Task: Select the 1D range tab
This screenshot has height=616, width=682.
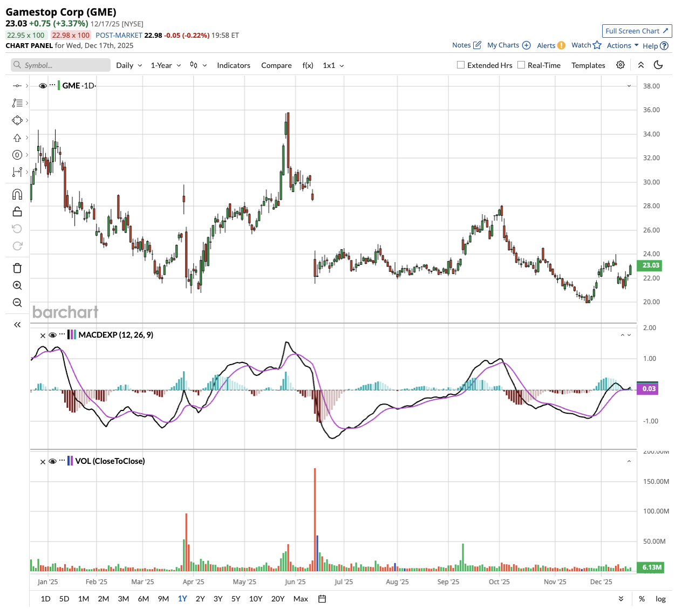Action: click(x=45, y=599)
